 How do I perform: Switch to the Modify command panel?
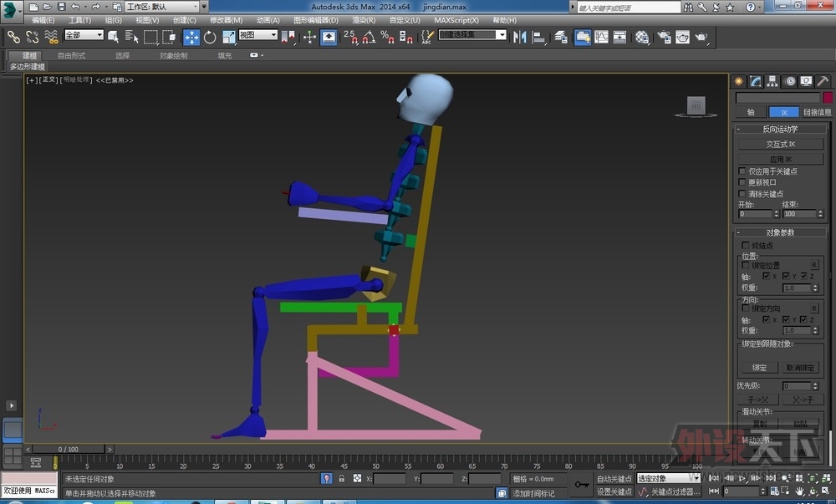pos(756,81)
